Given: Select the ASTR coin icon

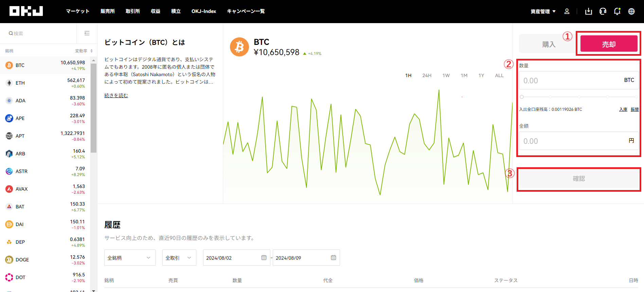Looking at the screenshot, I should coord(9,171).
